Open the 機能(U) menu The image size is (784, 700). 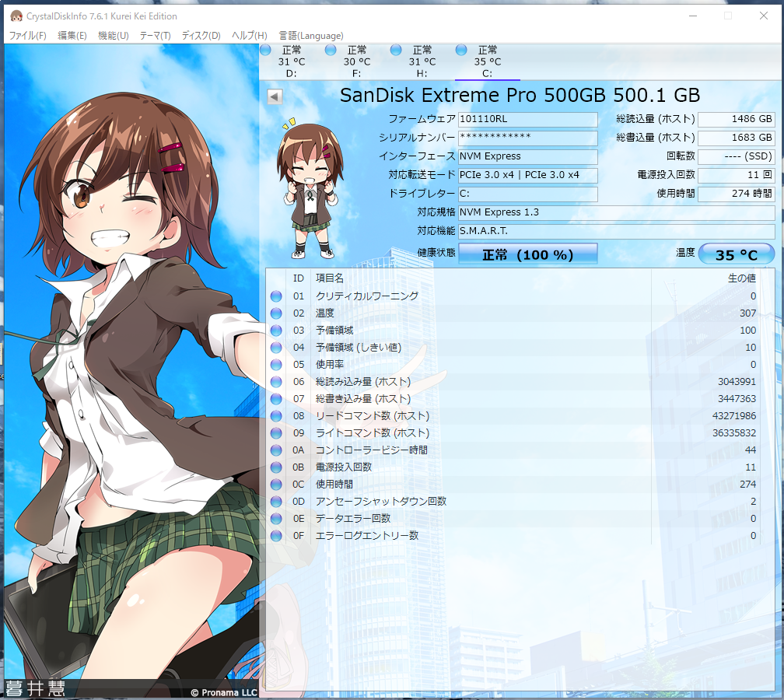pyautogui.click(x=113, y=36)
